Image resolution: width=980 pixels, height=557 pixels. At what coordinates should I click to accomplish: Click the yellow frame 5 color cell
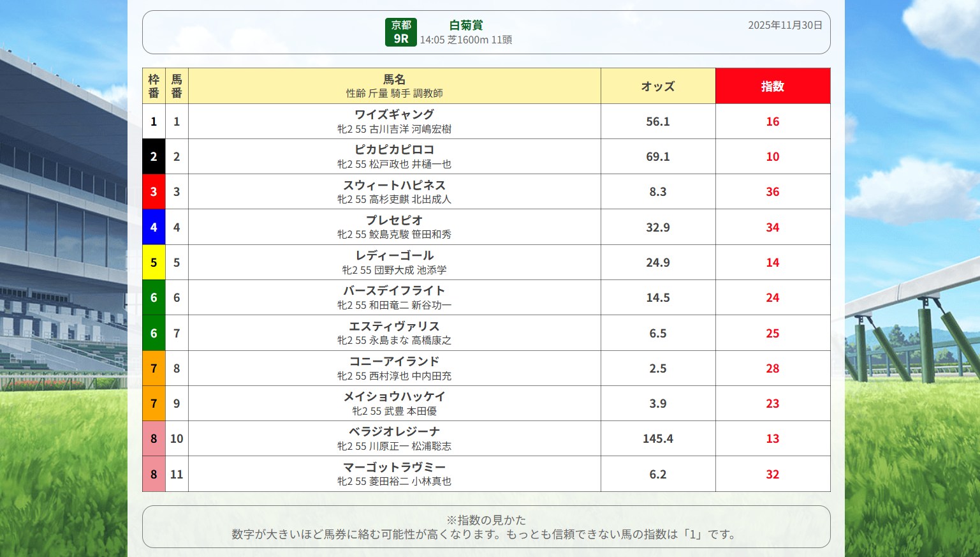154,262
